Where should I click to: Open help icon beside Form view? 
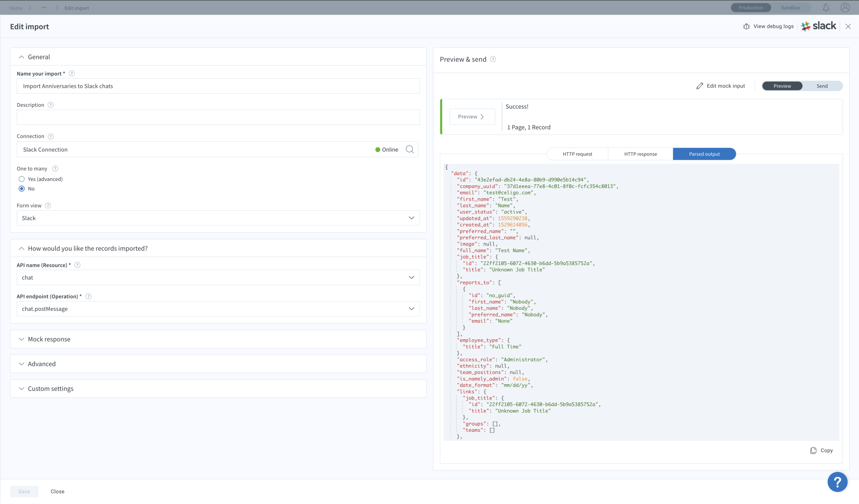tap(48, 205)
